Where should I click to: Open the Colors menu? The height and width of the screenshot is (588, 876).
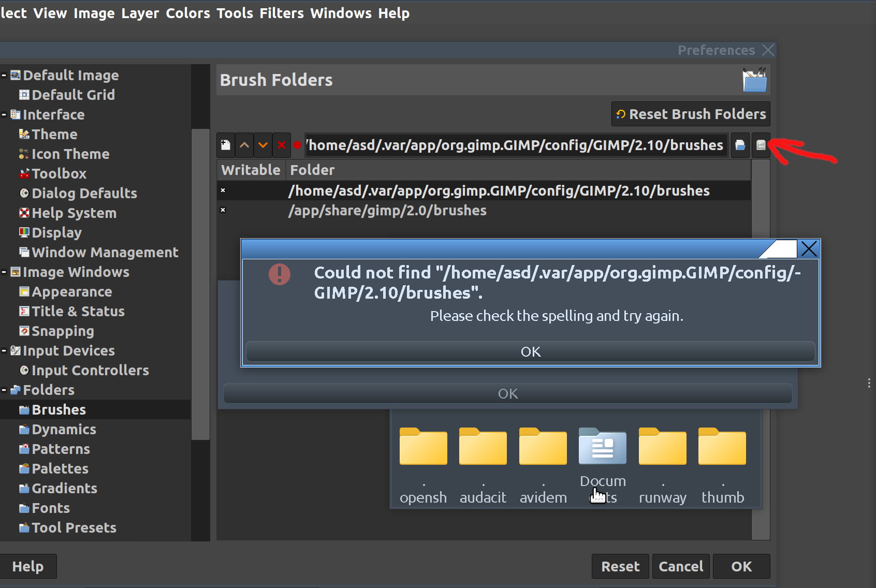(188, 13)
